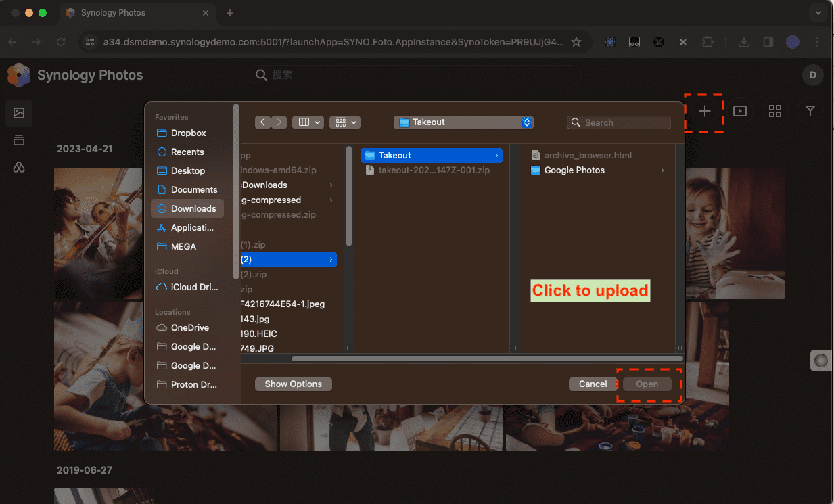Image resolution: width=834 pixels, height=504 pixels.
Task: Select Proton Drive in Locations
Action: pos(187,385)
